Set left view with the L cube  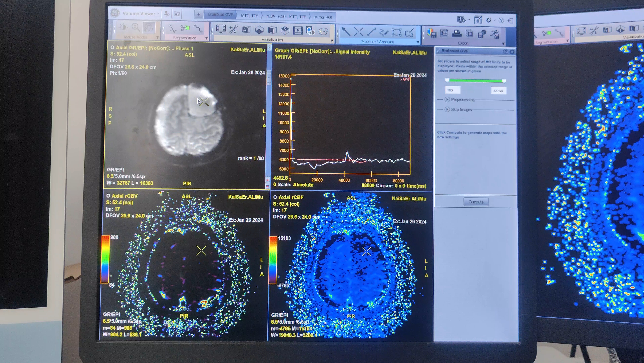tap(272, 30)
